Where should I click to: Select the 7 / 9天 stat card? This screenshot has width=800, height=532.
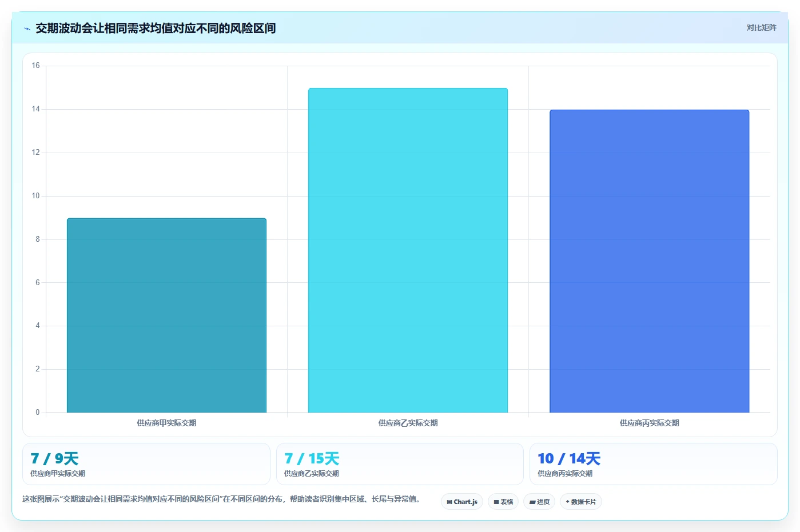click(x=146, y=464)
